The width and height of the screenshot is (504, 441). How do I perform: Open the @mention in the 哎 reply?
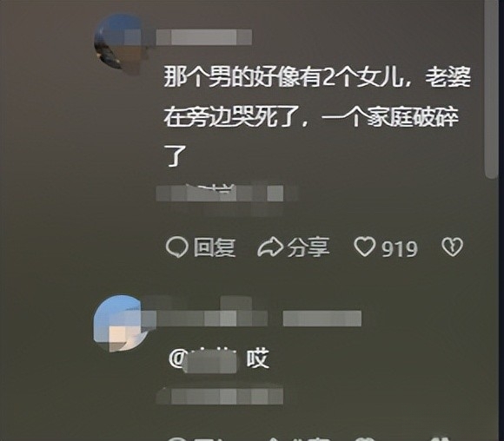[x=202, y=361]
